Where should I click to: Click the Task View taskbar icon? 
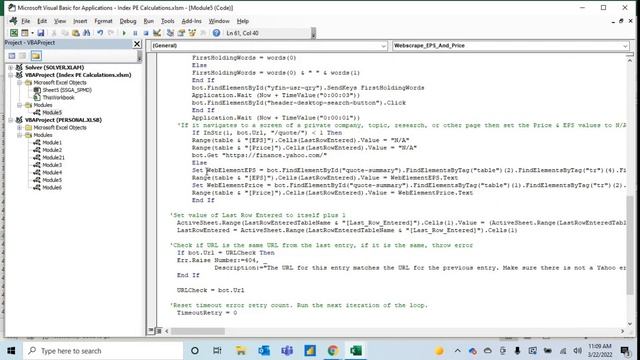pos(218,351)
